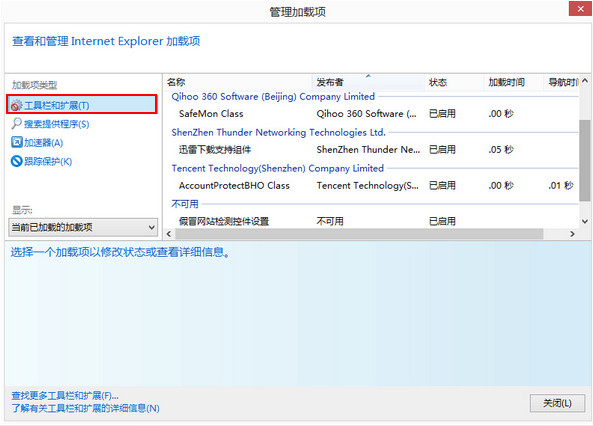This screenshot has height=426, width=593.
Task: Sort by the 导航时间 column header
Action: click(x=562, y=82)
